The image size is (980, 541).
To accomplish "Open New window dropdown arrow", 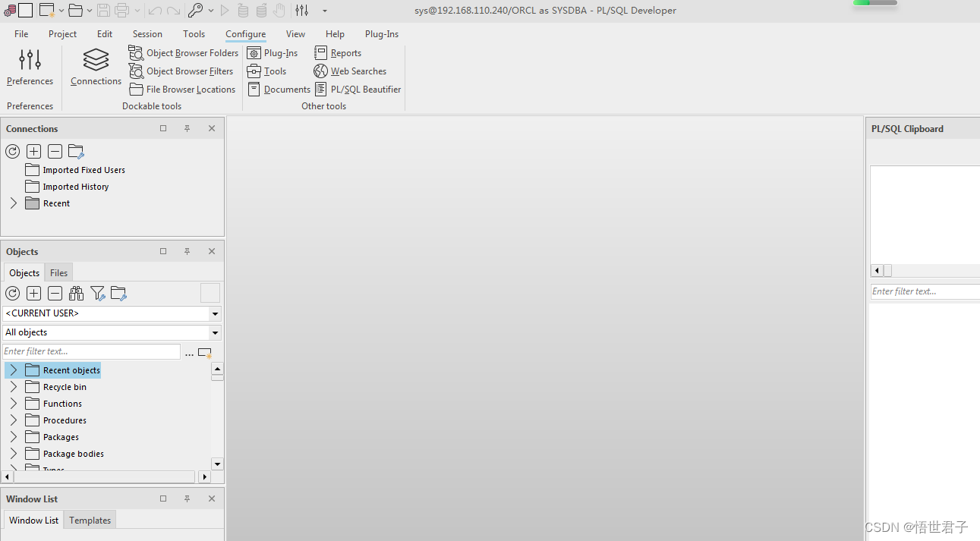I will point(61,11).
